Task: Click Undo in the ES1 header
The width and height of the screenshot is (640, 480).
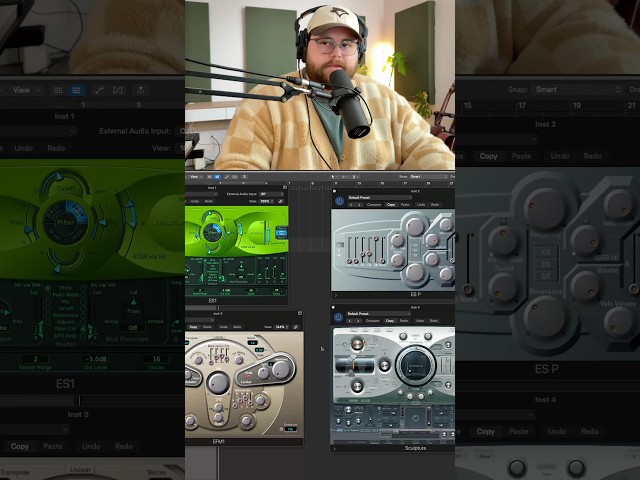Action: click(195, 201)
